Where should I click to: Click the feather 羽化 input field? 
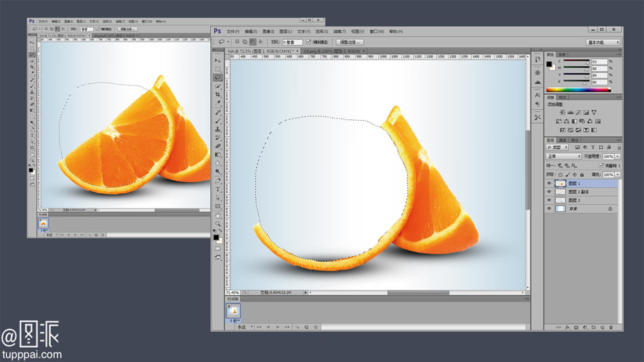tap(292, 42)
